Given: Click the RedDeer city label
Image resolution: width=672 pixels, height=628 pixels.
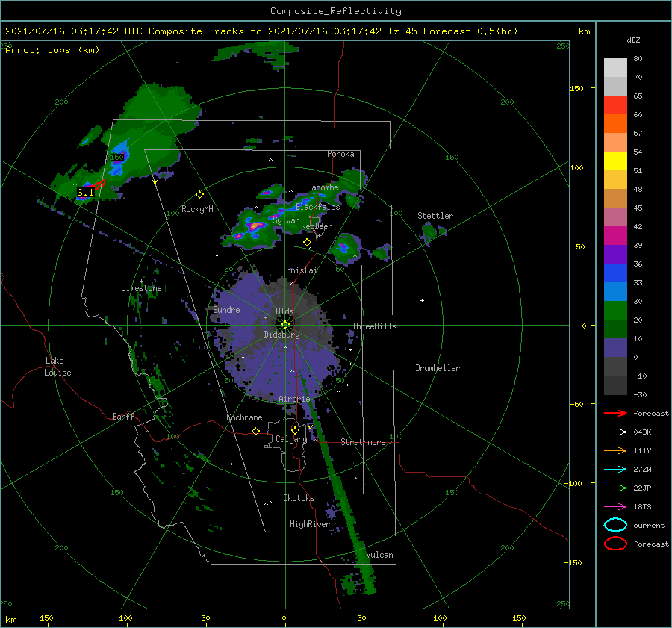Looking at the screenshot, I should click(x=317, y=226).
